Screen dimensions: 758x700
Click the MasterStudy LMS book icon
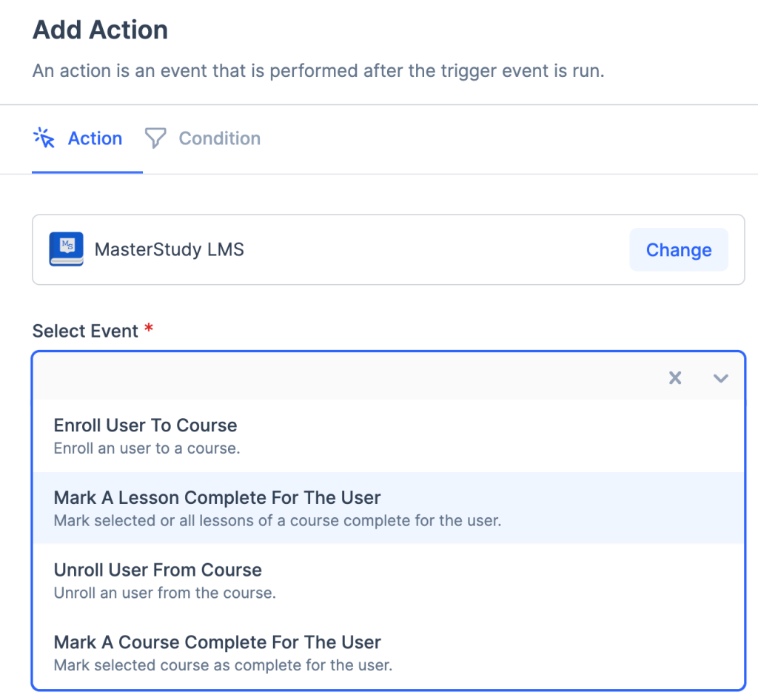(66, 249)
